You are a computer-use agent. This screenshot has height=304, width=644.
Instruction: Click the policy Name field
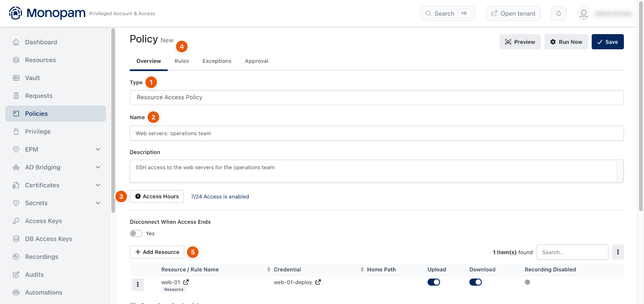pos(377,133)
